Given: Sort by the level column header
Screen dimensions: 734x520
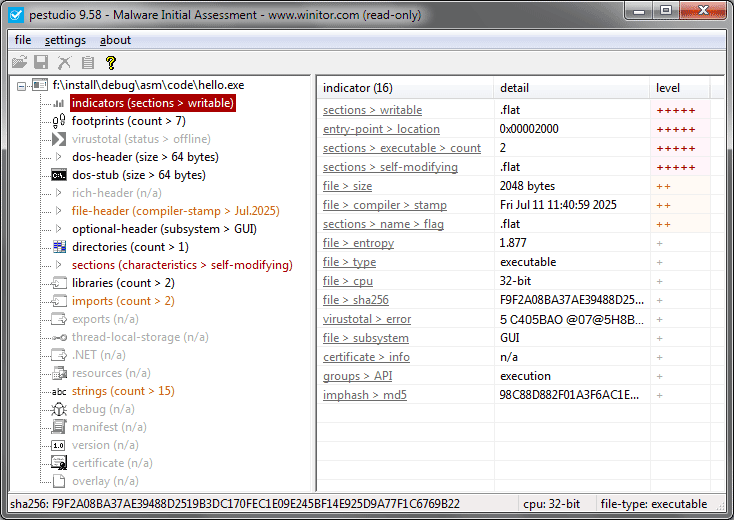Looking at the screenshot, I should (680, 88).
